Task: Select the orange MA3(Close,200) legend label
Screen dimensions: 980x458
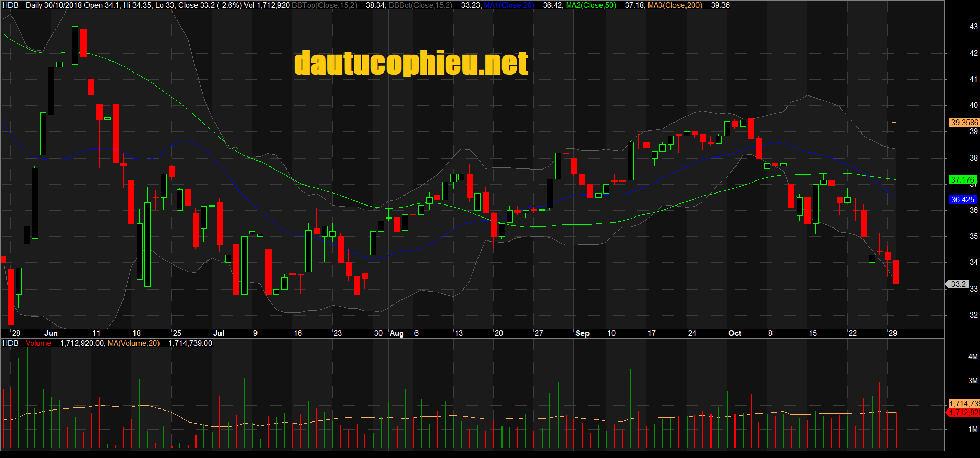Action: pyautogui.click(x=674, y=5)
